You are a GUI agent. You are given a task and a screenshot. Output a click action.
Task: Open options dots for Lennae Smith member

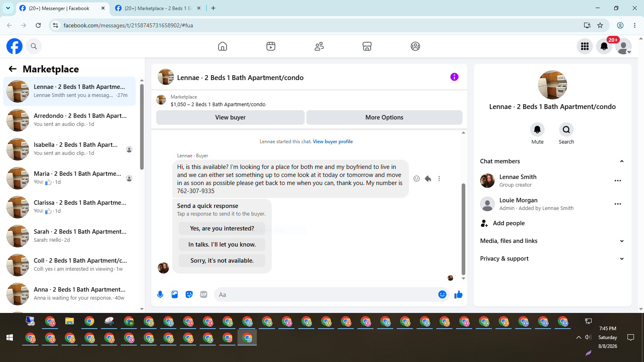(x=618, y=181)
